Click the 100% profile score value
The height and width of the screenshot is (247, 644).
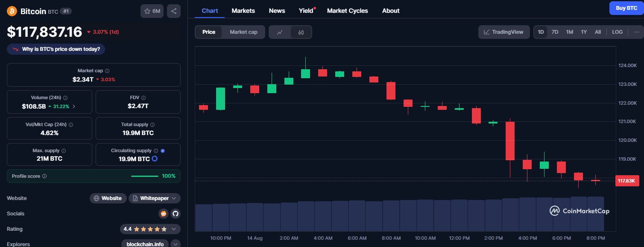click(x=169, y=176)
